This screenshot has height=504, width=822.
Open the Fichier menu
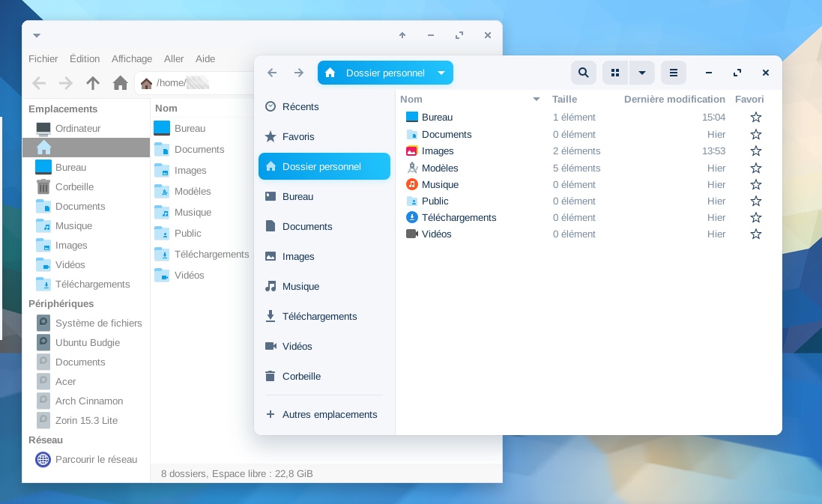pyautogui.click(x=43, y=58)
